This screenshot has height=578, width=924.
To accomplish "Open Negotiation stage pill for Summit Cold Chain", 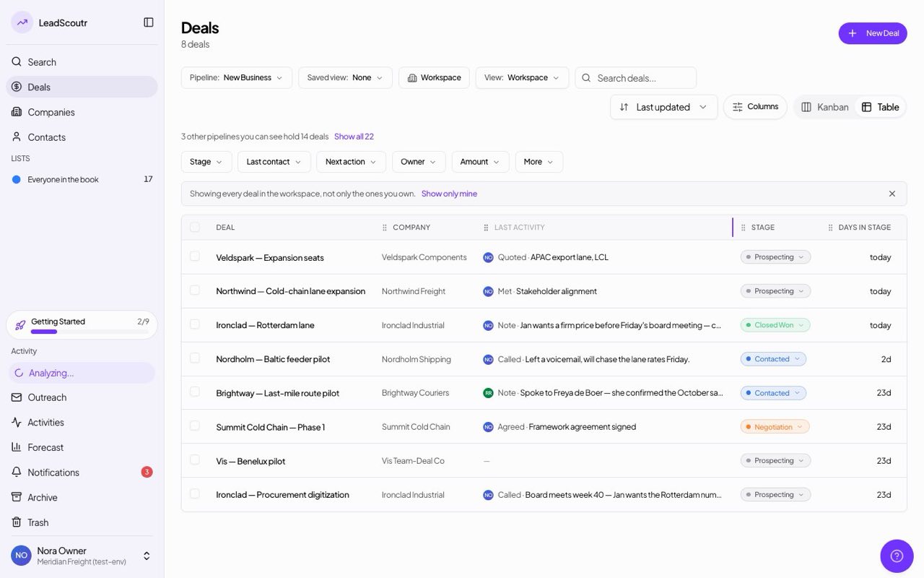I will click(x=775, y=427).
